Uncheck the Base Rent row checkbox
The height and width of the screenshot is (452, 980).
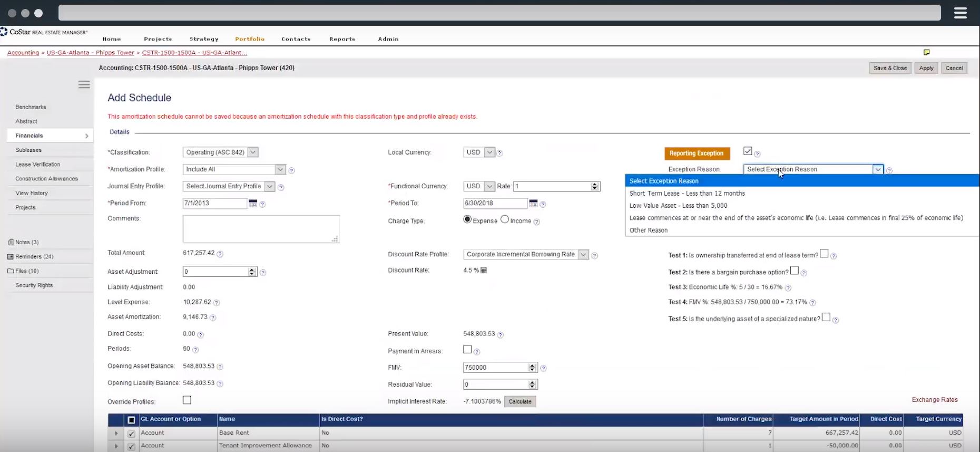point(131,434)
